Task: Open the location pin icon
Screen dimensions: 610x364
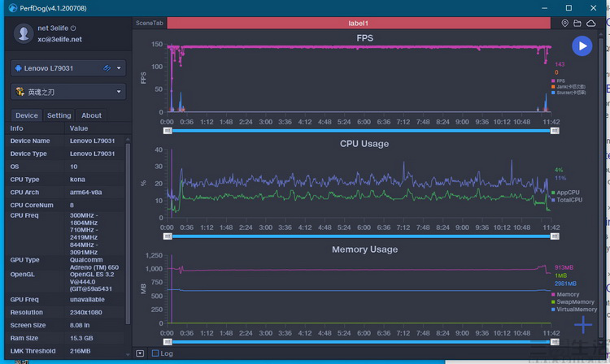Action: pyautogui.click(x=565, y=24)
